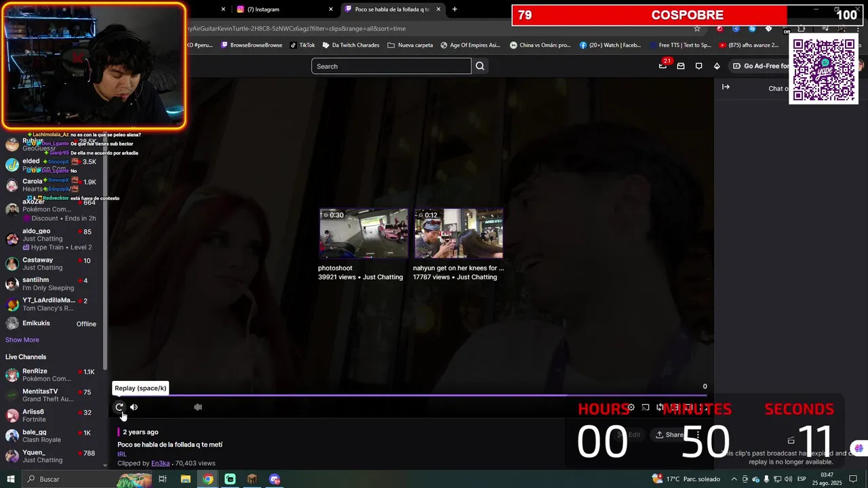Open the En3ka clipper profile link
868x488 pixels.
(160, 464)
